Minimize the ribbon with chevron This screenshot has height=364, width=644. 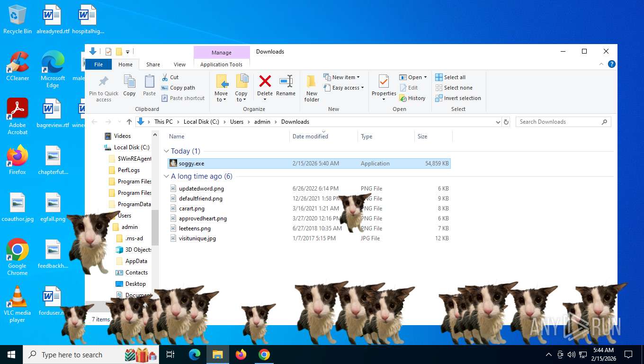pos(602,64)
